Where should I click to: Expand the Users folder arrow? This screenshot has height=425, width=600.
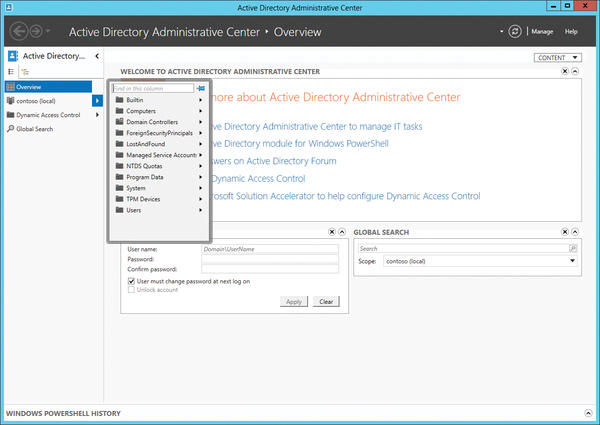[x=200, y=210]
